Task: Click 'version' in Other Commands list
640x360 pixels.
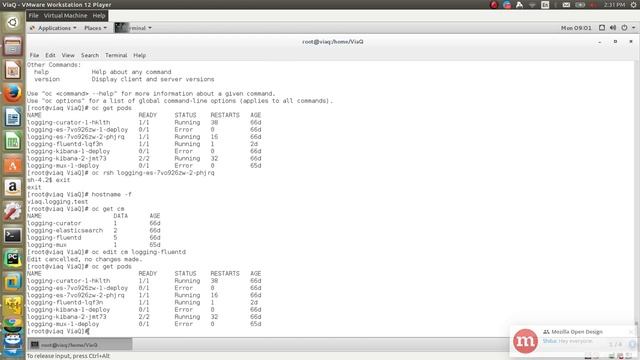Action: (x=47, y=79)
